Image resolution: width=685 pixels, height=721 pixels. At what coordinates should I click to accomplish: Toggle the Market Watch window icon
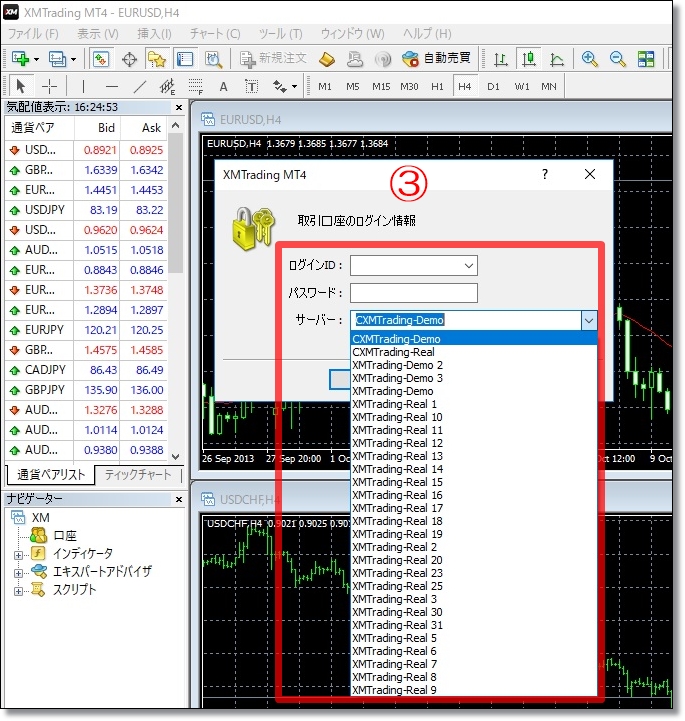(101, 59)
